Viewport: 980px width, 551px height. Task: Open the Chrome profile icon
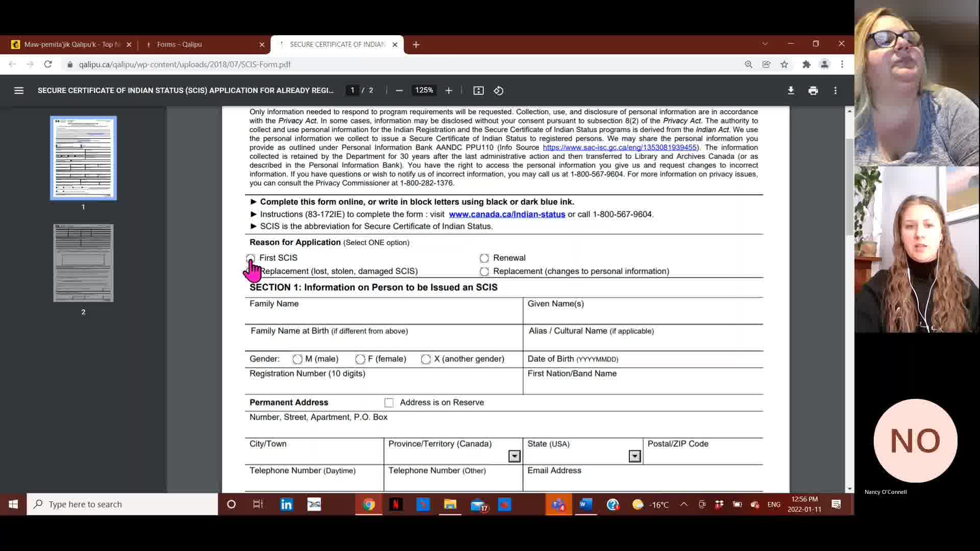[824, 64]
